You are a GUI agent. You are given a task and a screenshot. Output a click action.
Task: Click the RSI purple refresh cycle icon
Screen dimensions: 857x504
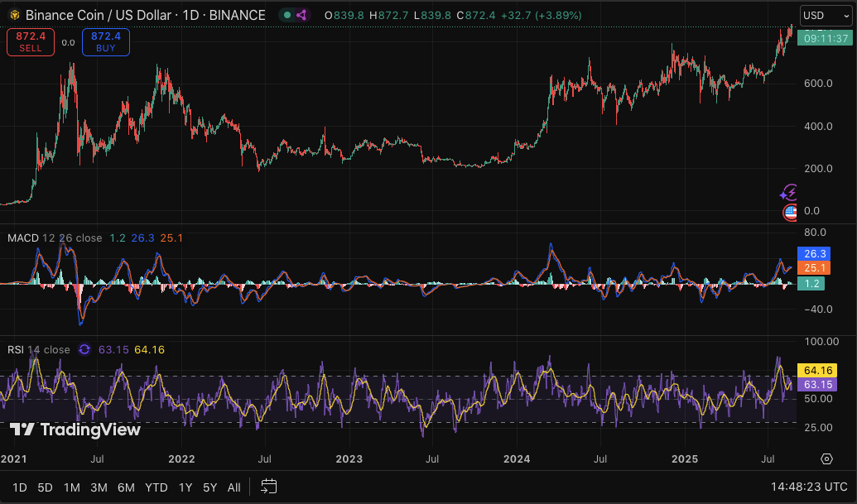pos(84,349)
